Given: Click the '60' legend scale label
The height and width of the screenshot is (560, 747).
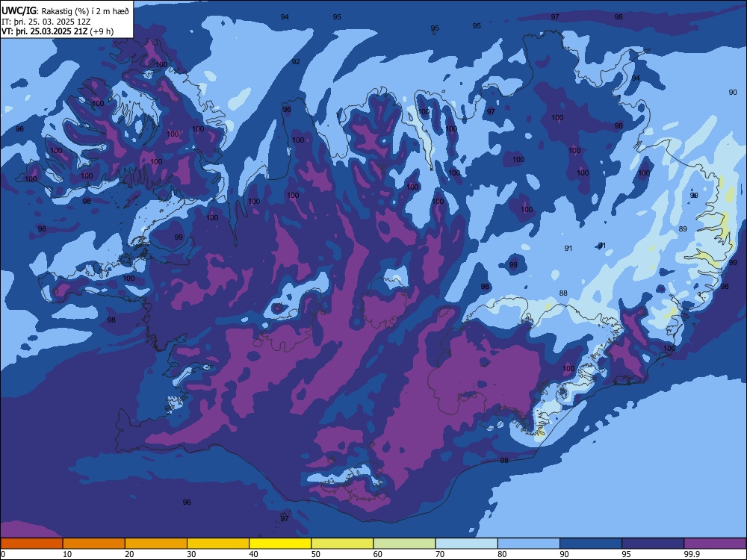Looking at the screenshot, I should tap(378, 554).
